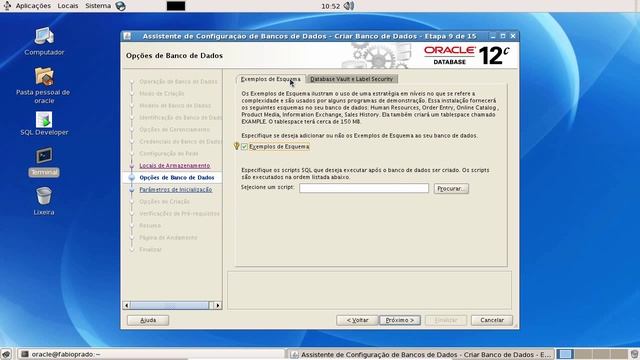Open the Sistema menu

tap(98, 6)
